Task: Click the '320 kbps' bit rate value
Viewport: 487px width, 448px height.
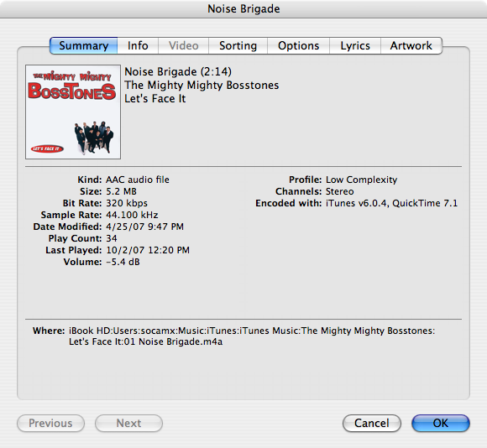Action: tap(127, 203)
